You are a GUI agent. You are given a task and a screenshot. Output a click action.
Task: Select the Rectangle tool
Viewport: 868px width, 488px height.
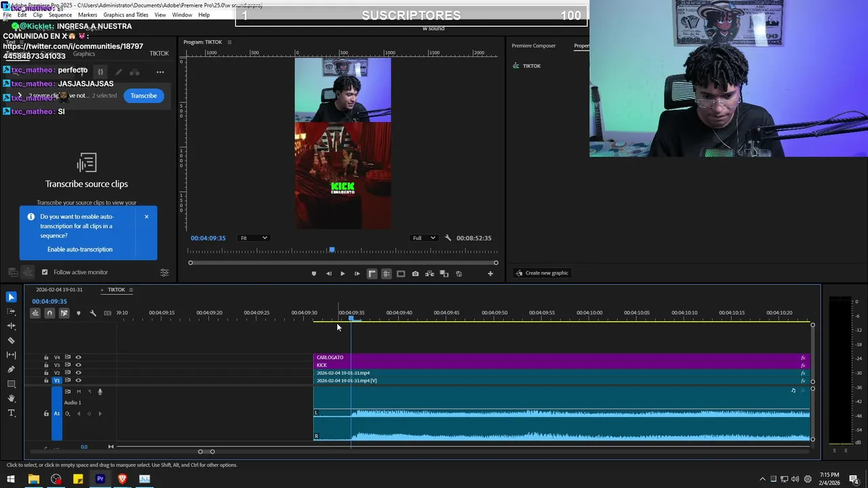11,384
